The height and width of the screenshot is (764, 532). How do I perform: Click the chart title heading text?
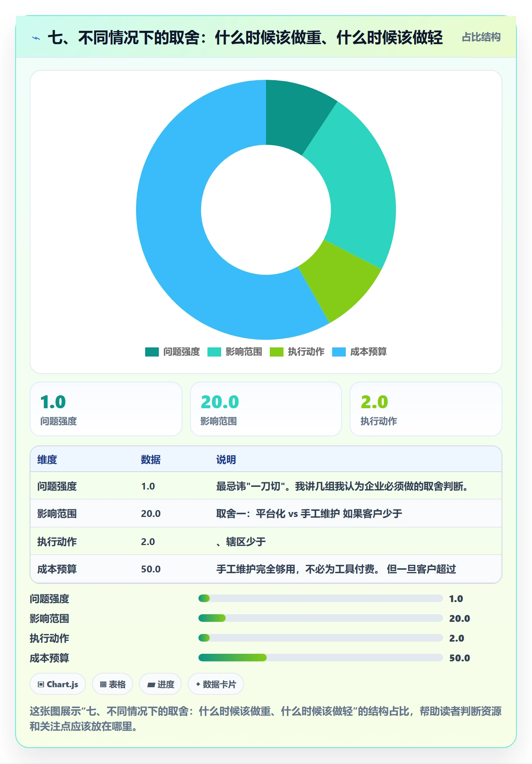click(245, 38)
